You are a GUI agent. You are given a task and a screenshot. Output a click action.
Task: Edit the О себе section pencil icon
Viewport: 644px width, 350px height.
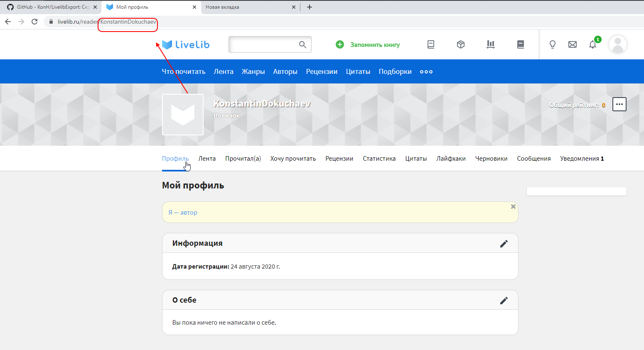click(504, 301)
